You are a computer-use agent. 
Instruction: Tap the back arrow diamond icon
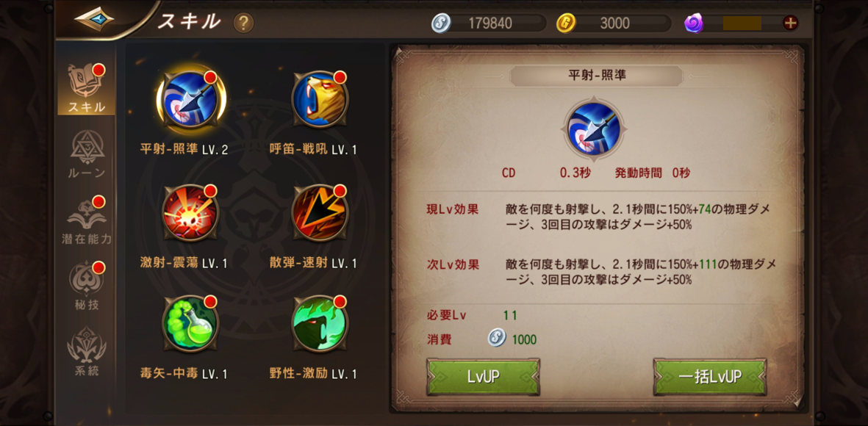94,19
